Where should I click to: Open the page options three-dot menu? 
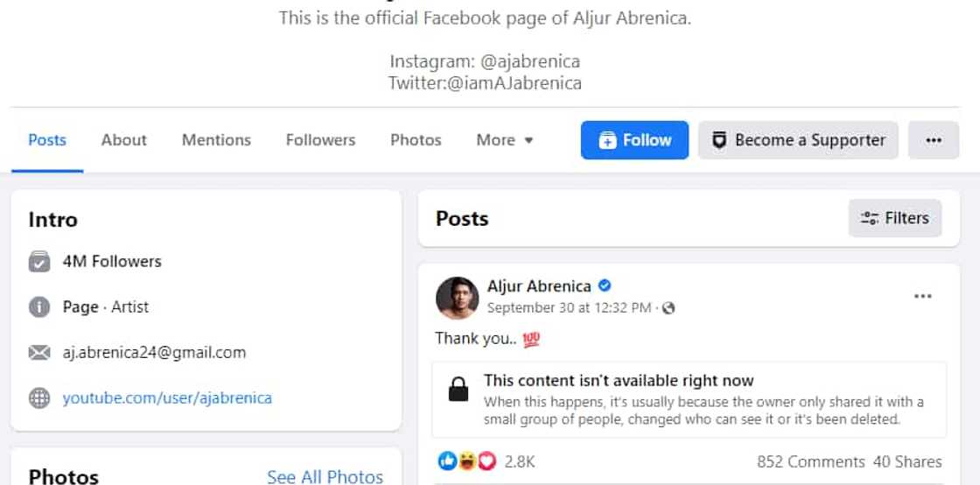point(934,140)
